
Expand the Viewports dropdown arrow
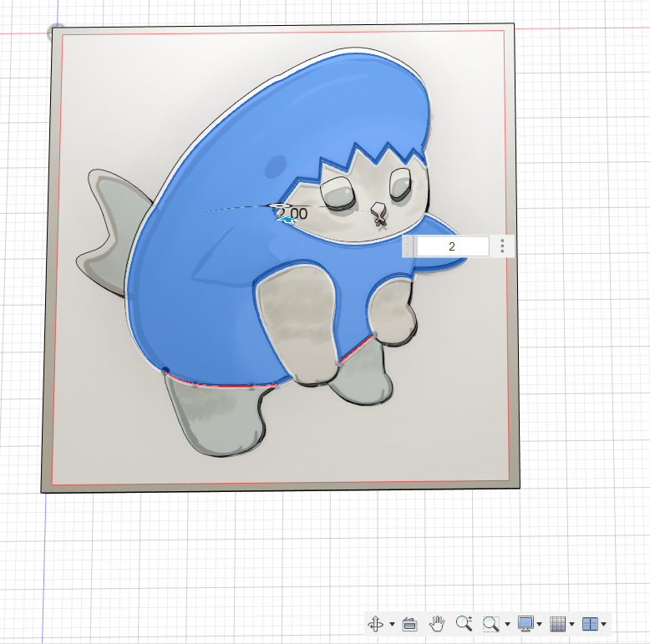click(604, 624)
